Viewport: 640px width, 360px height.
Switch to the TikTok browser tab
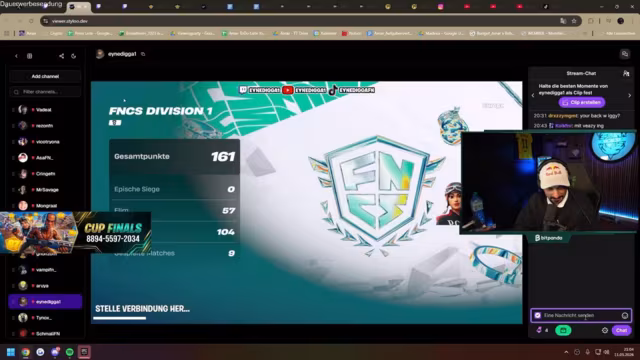click(545, 7)
